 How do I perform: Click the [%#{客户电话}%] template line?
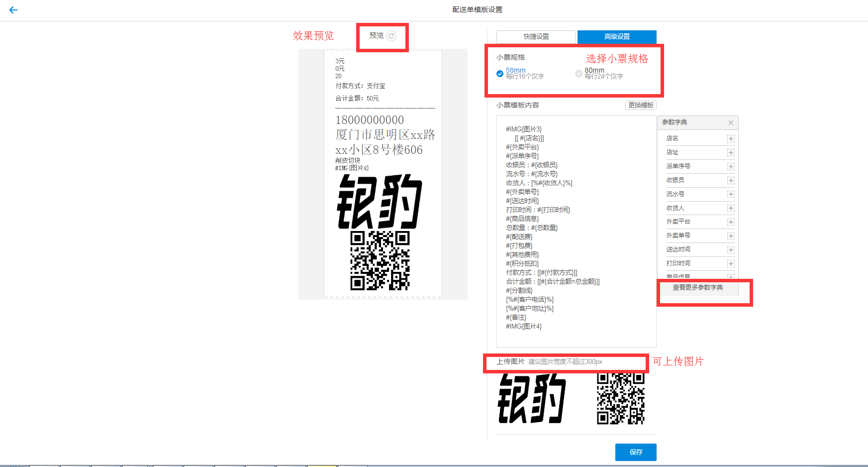point(530,299)
